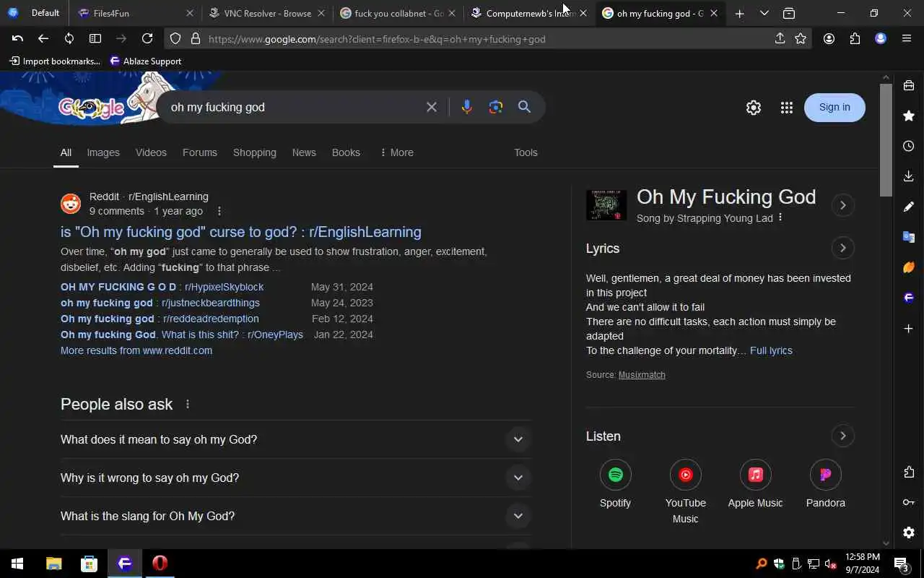Expand 'Why is it wrong to say oh my God?'

pyautogui.click(x=296, y=478)
